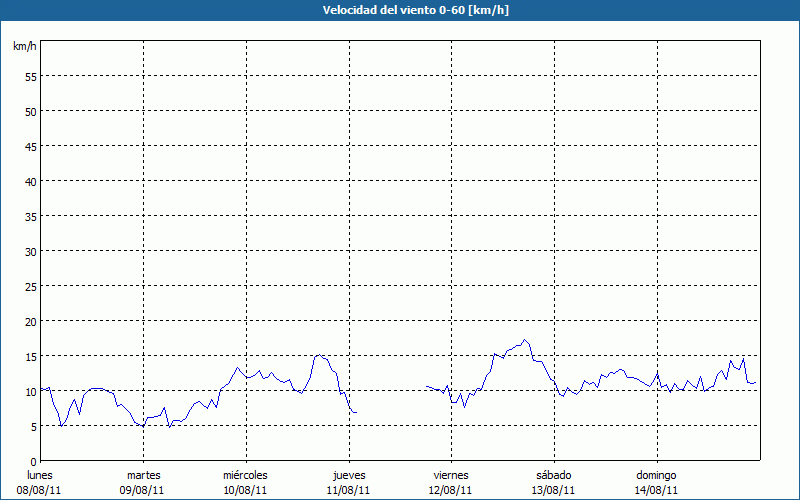
Task: Click the highest peak of the blue wind line
Action: [x=526, y=340]
